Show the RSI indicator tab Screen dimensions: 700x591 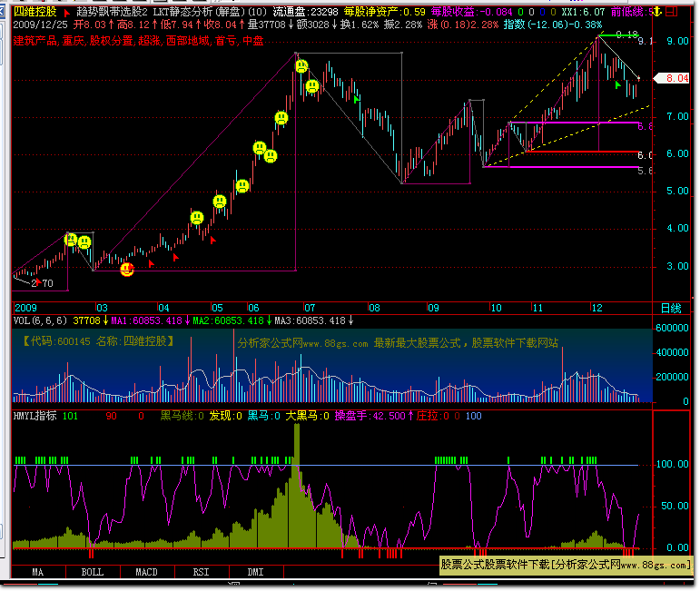[x=201, y=572]
